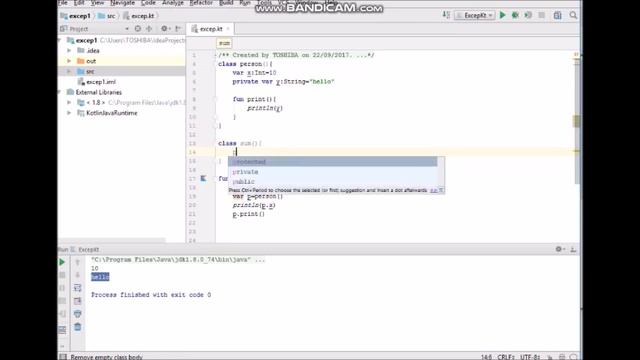Open the Edit menu

[79, 3]
